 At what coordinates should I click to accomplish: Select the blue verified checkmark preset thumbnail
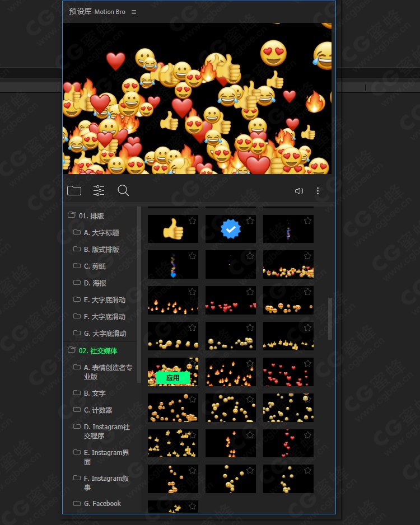tap(230, 229)
